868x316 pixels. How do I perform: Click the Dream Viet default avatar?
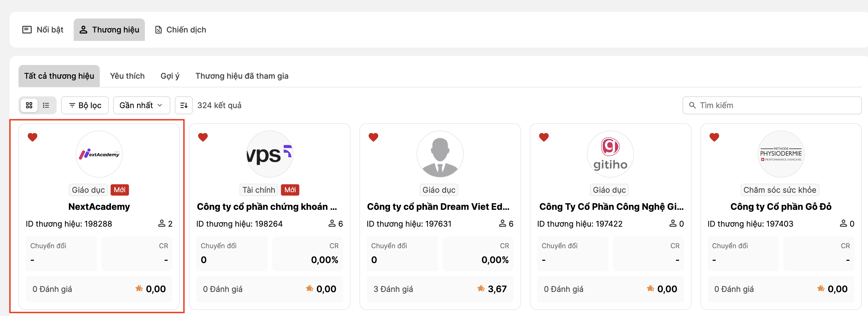pyautogui.click(x=440, y=154)
